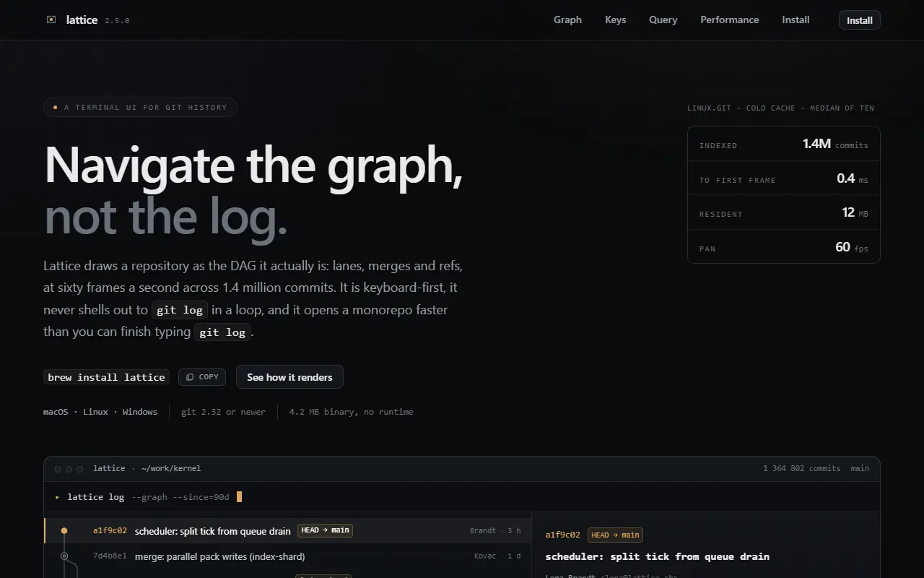The height and width of the screenshot is (578, 924).
Task: Select the merge commit node for 7d4b8e1
Action: [64, 556]
